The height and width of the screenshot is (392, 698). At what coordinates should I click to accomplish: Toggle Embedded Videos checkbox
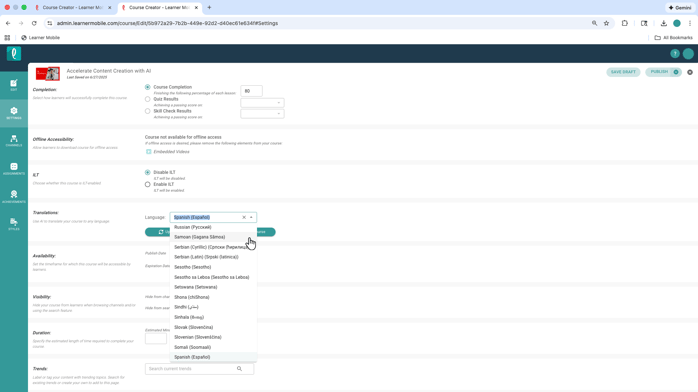(x=149, y=152)
